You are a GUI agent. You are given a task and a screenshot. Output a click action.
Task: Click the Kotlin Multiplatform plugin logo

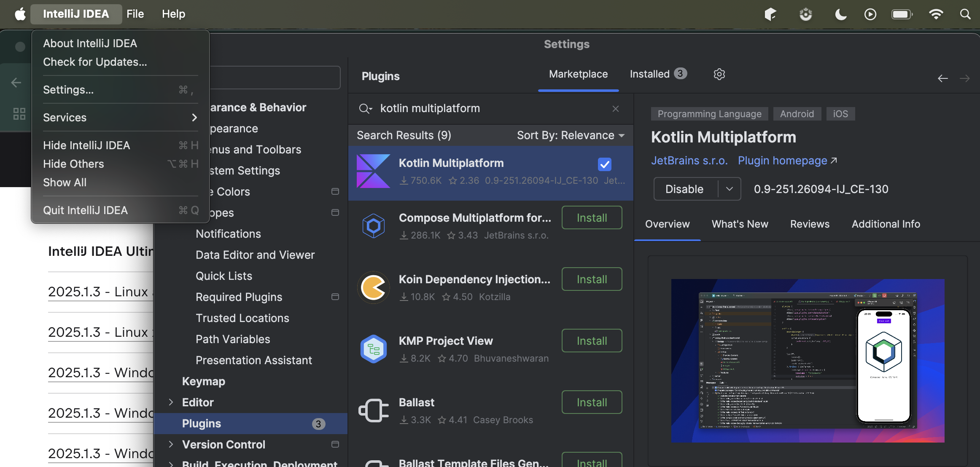[x=373, y=171]
